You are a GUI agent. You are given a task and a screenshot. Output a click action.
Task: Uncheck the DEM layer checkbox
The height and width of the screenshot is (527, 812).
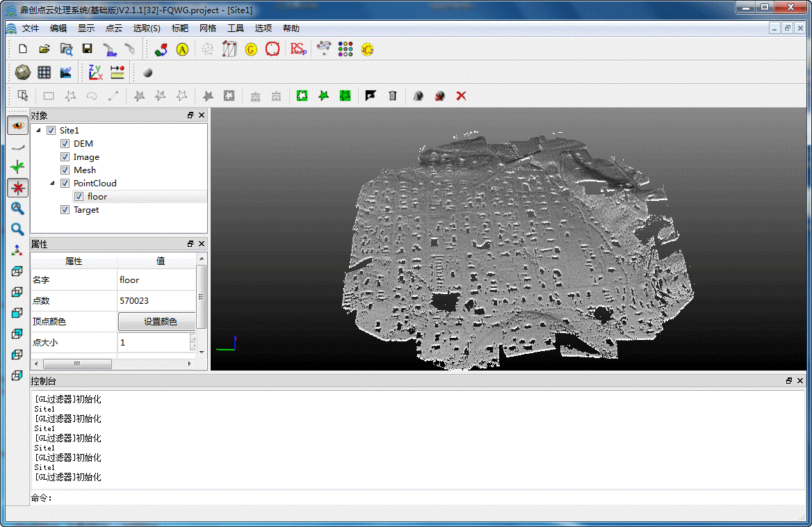coord(65,144)
